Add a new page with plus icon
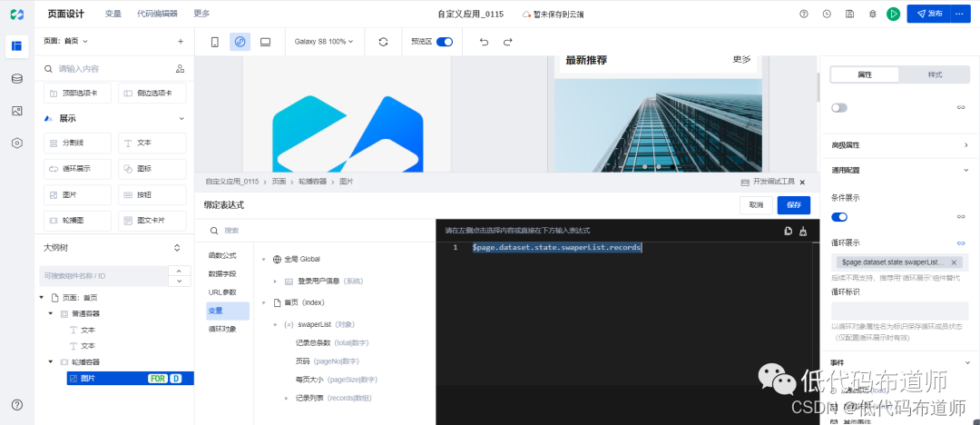 181,41
